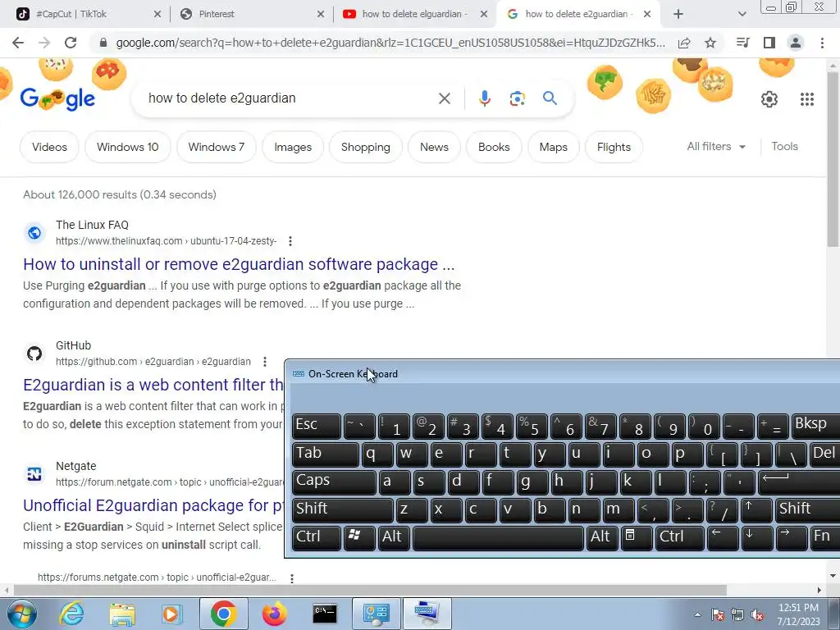The height and width of the screenshot is (630, 840).
Task: Switch to the Pinterest tab
Action: tap(252, 14)
